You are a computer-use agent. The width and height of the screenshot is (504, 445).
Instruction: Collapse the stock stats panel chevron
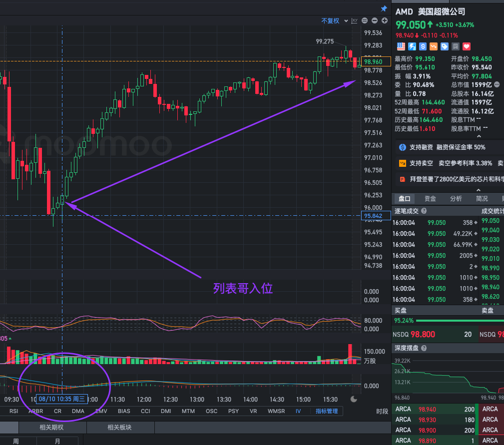coord(479,136)
